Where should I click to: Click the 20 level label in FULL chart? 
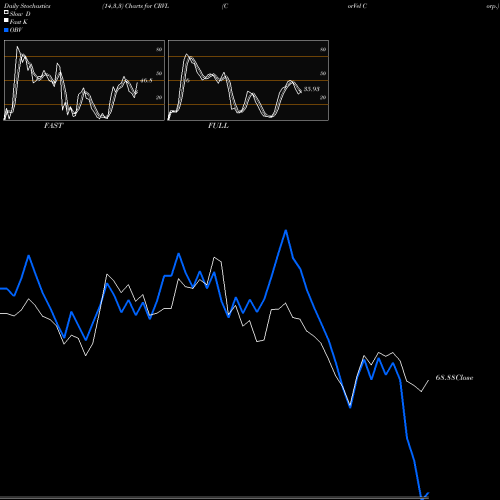(x=323, y=97)
